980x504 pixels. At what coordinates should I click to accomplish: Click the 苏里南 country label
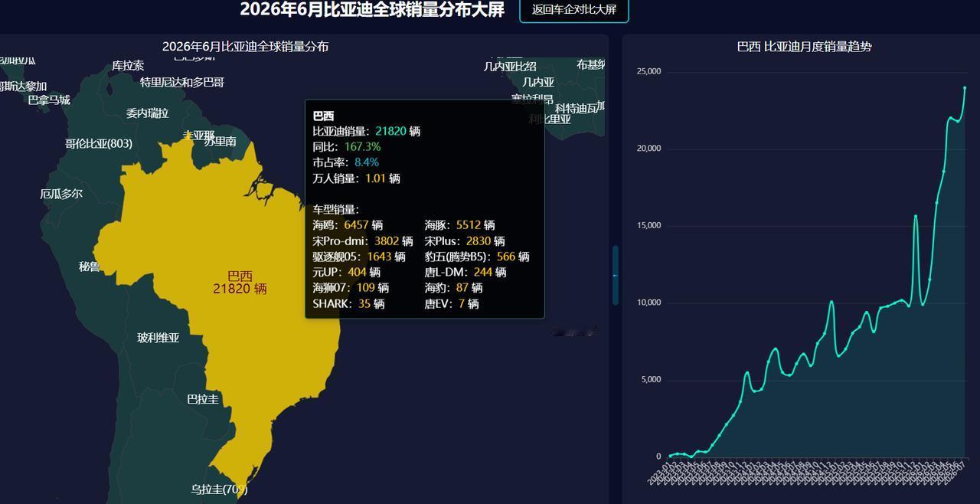(220, 141)
